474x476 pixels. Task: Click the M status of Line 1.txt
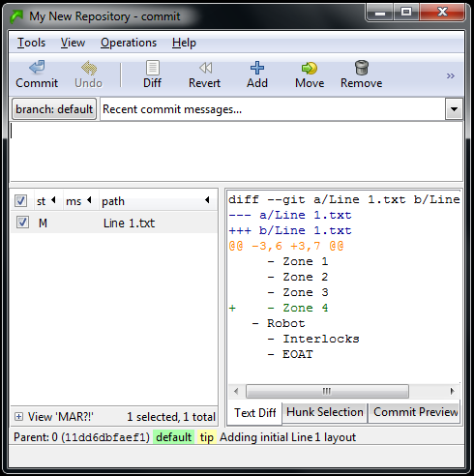point(43,223)
